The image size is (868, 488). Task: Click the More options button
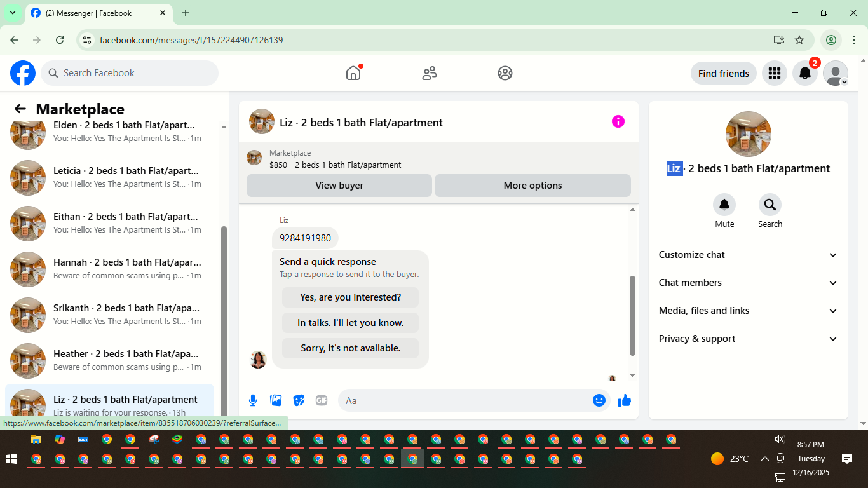pos(532,186)
